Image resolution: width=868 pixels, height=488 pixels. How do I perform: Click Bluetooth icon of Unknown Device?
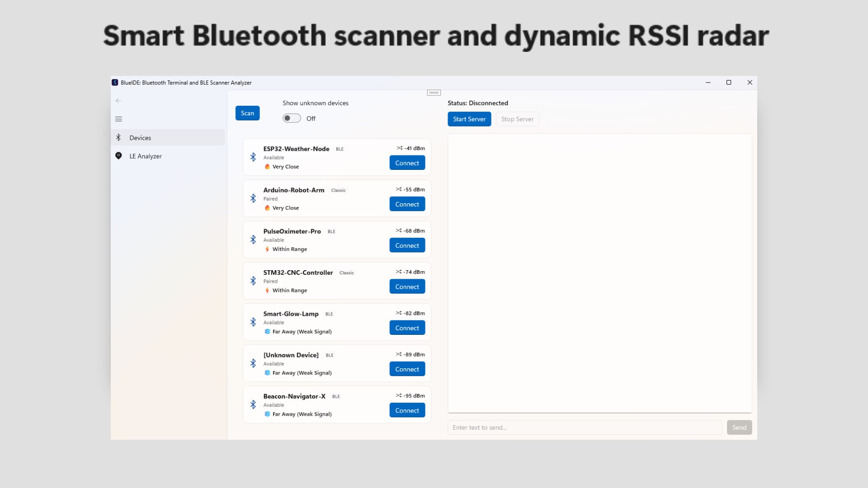coord(253,363)
